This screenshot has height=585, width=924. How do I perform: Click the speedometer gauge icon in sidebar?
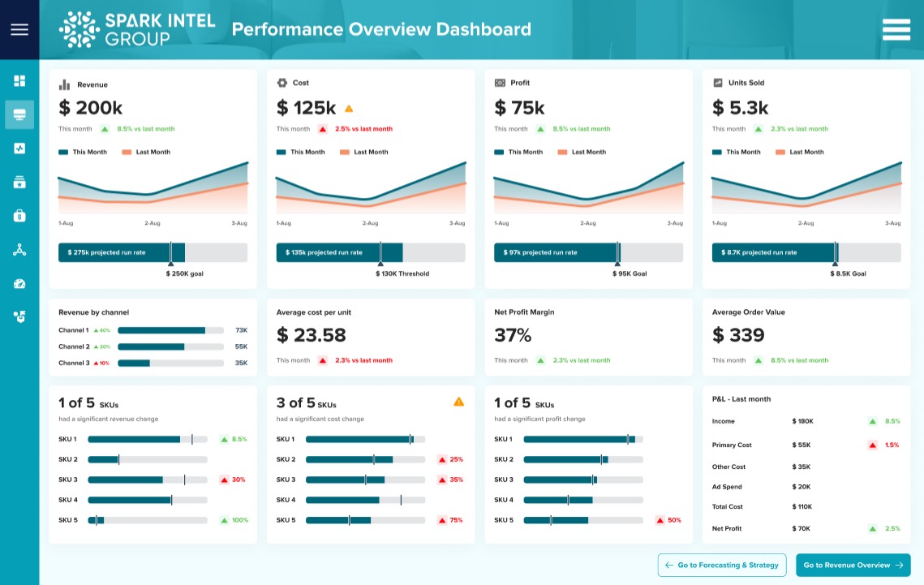(x=19, y=283)
